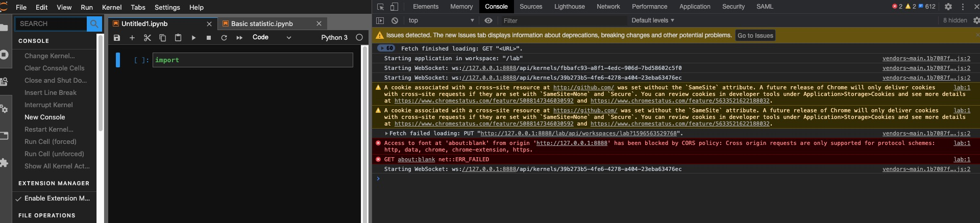
Task: Switch to DevTools Lighthouse tab
Action: click(x=570, y=7)
